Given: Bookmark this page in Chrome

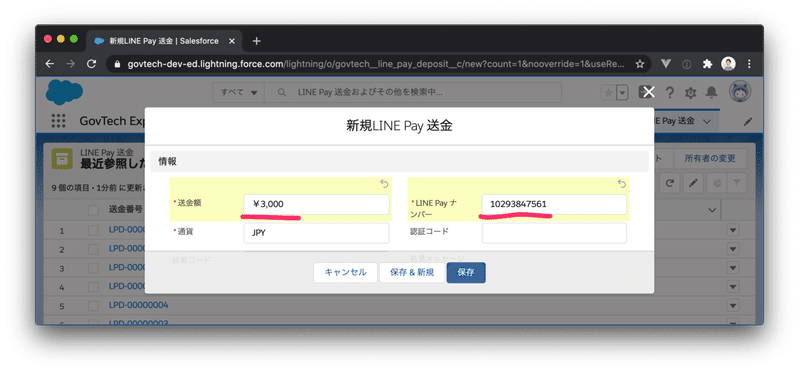Looking at the screenshot, I should [x=640, y=64].
